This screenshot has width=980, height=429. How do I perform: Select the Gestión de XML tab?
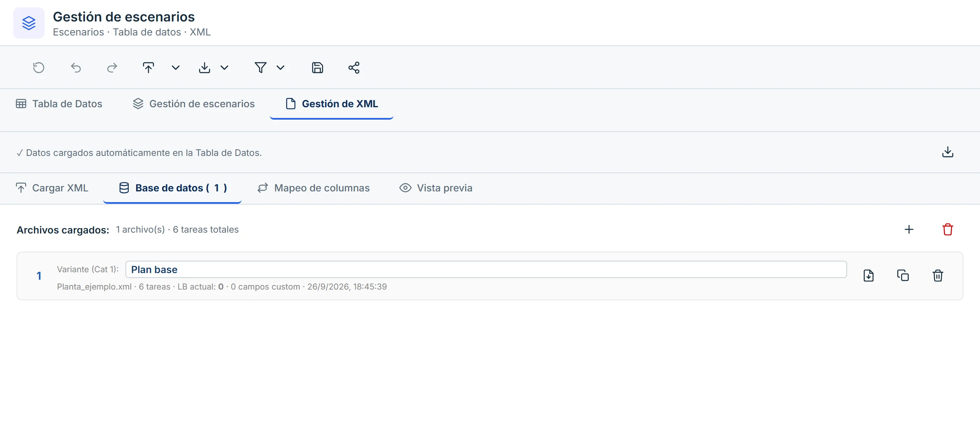[x=332, y=104]
